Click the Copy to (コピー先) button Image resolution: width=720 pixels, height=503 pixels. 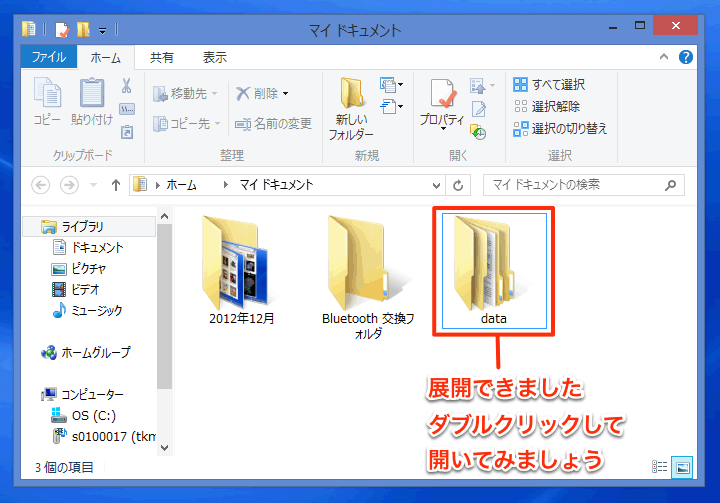coord(186,124)
